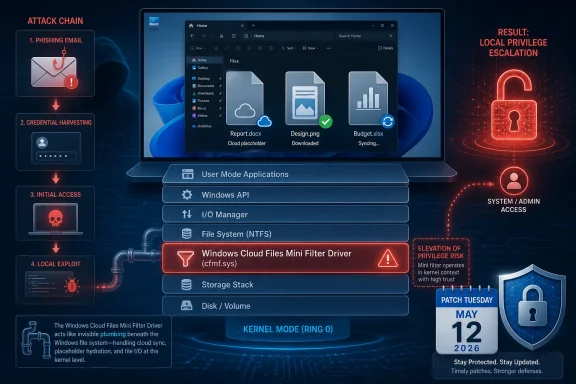Open the Sort dropdown in Explorer toolbar
Screen dimensions: 576x384
coord(288,48)
